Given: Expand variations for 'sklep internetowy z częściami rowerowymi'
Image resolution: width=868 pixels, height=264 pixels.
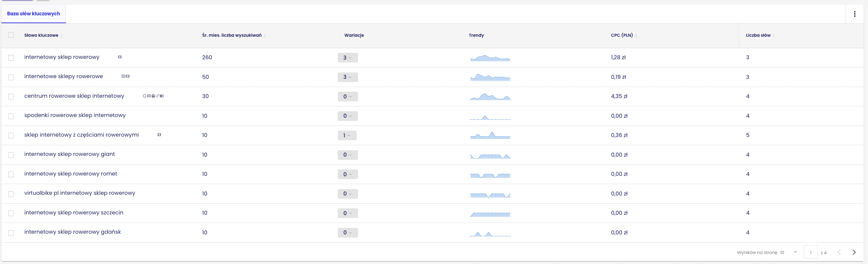Looking at the screenshot, I should pyautogui.click(x=347, y=135).
